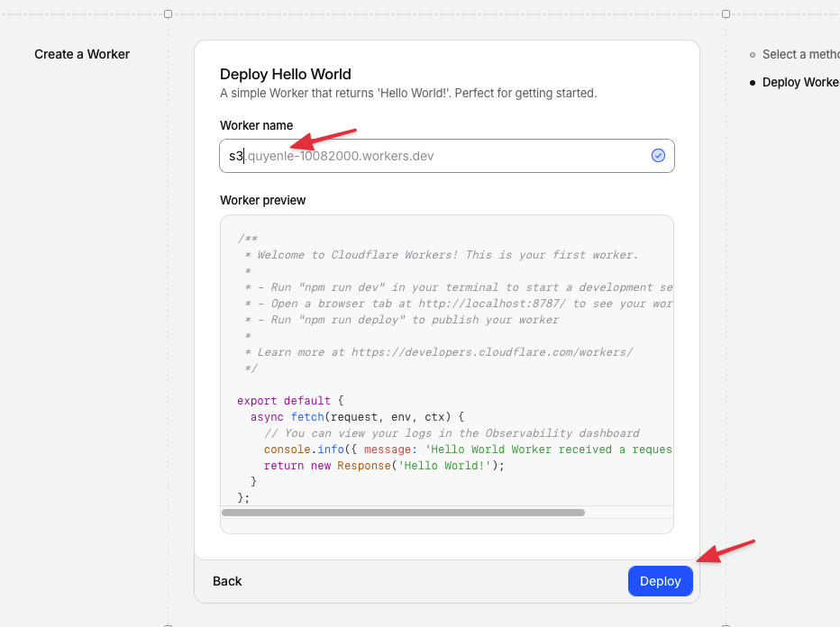Viewport: 840px width, 627px height.
Task: Click the workers.dev domain suffix text
Action: (341, 156)
